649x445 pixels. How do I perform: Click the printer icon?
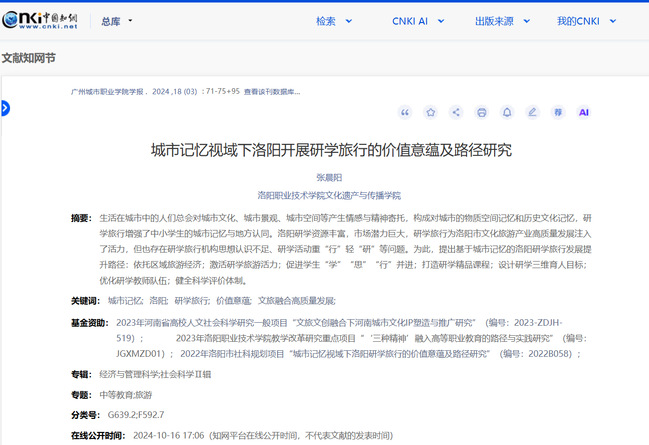click(482, 113)
